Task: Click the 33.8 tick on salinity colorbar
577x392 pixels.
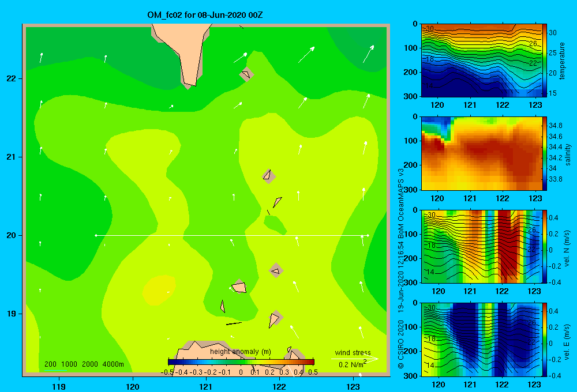Action: [x=555, y=179]
